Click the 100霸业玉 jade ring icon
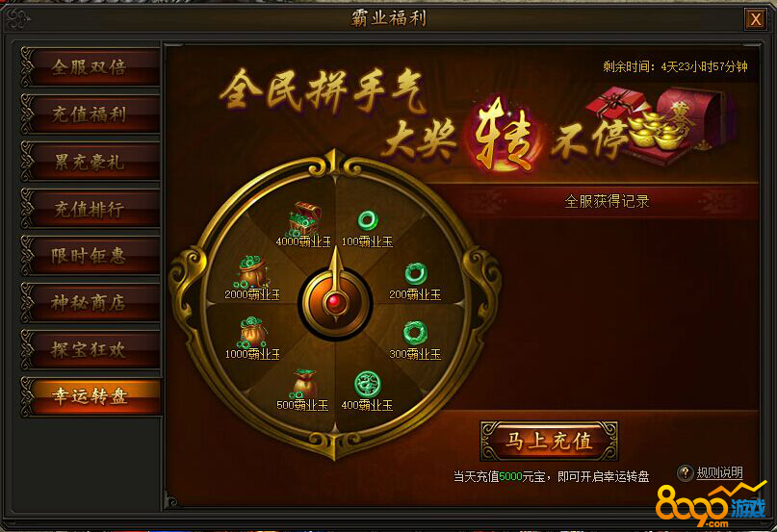Image resolution: width=777 pixels, height=532 pixels. point(368,220)
